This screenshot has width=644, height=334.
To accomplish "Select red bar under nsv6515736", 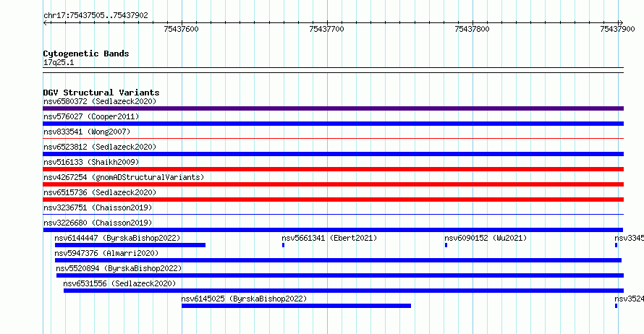I will click(333, 200).
